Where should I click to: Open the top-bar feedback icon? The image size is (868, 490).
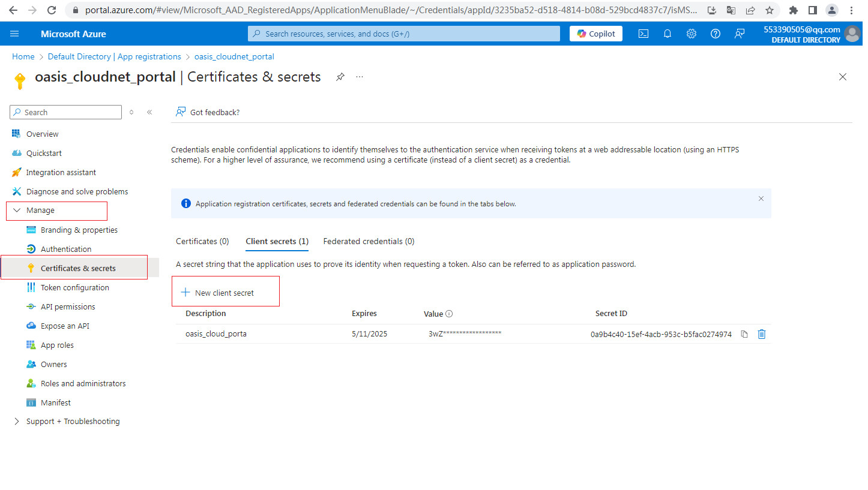coord(740,34)
